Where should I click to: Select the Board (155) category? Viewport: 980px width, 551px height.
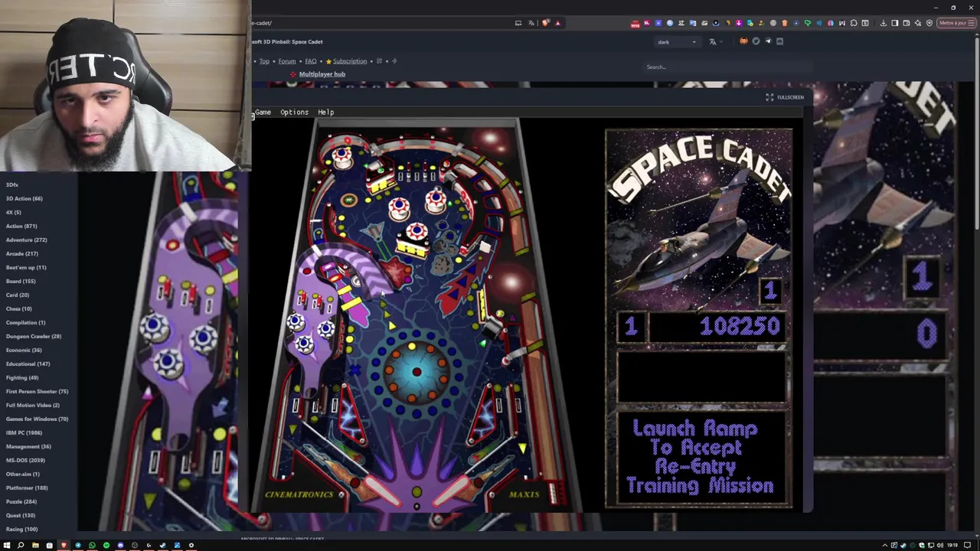coord(21,281)
